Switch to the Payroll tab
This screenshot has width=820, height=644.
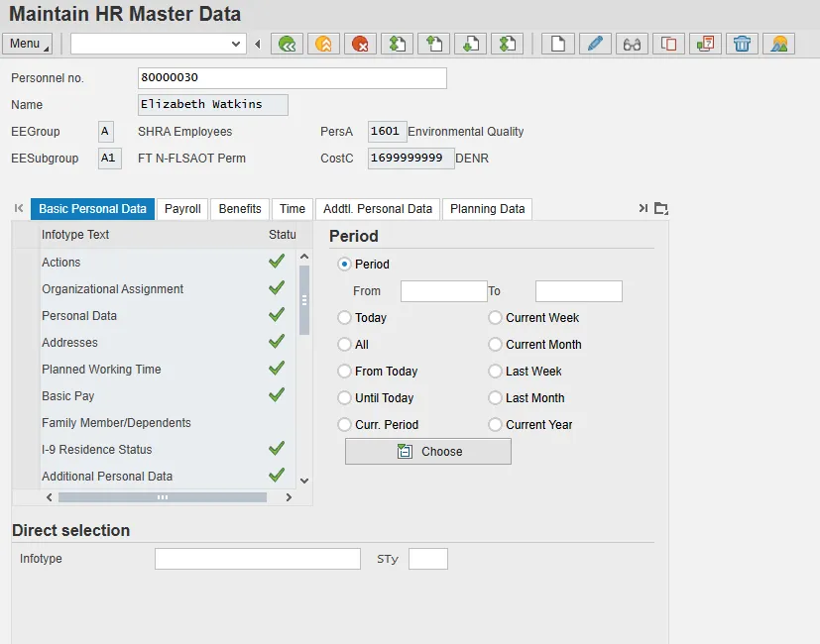pos(182,209)
